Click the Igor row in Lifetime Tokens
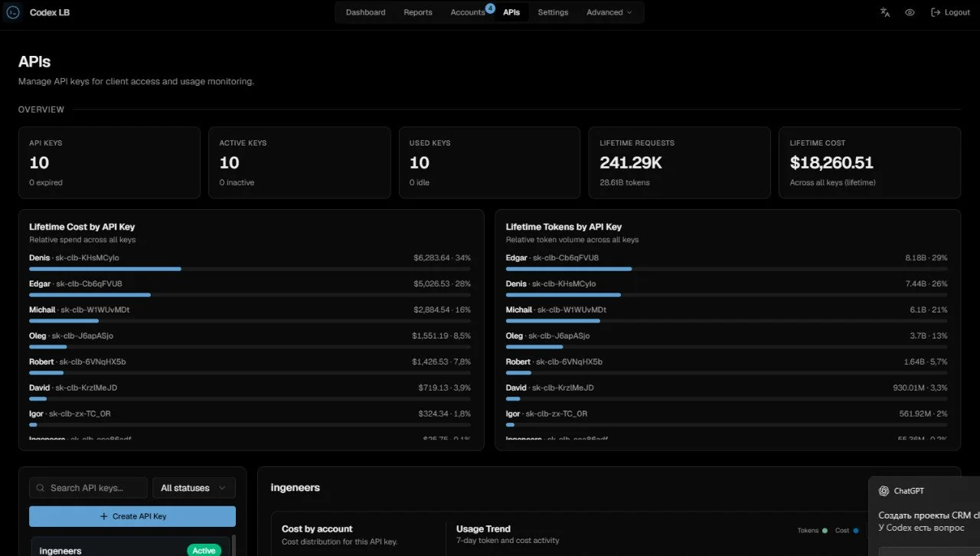This screenshot has height=556, width=980. point(727,417)
